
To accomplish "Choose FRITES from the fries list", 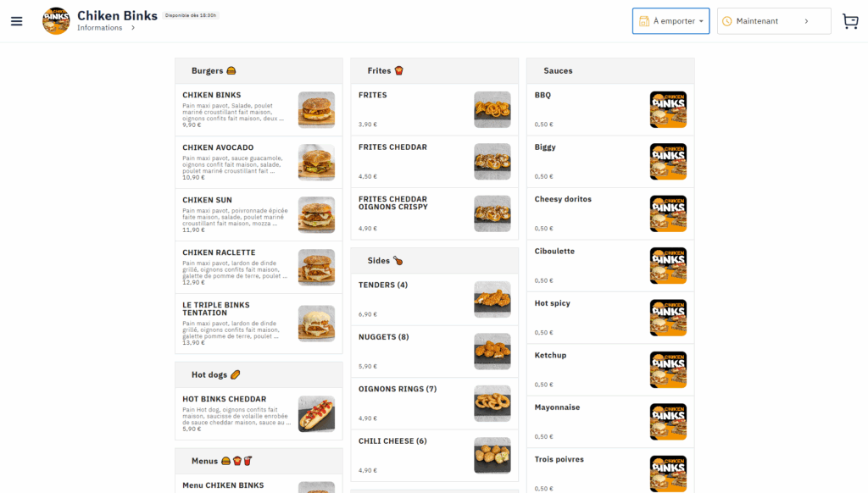I will tap(373, 95).
